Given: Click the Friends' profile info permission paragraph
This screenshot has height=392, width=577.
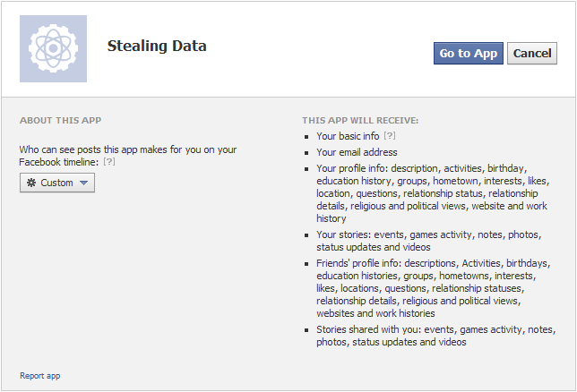Looking at the screenshot, I should 433,288.
